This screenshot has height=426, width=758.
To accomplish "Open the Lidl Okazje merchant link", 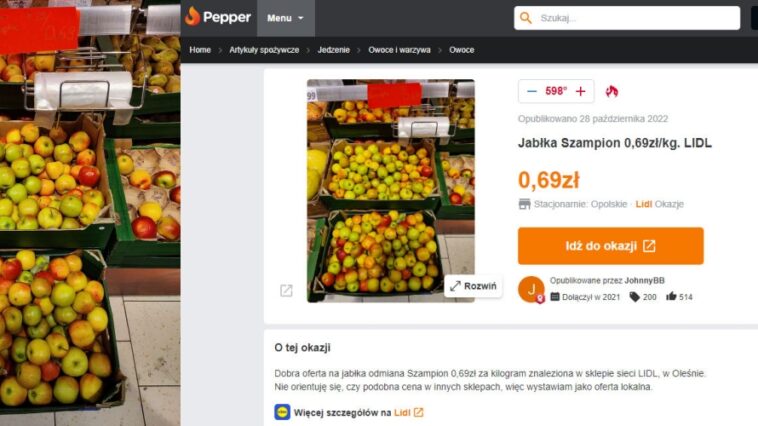I will [x=659, y=204].
